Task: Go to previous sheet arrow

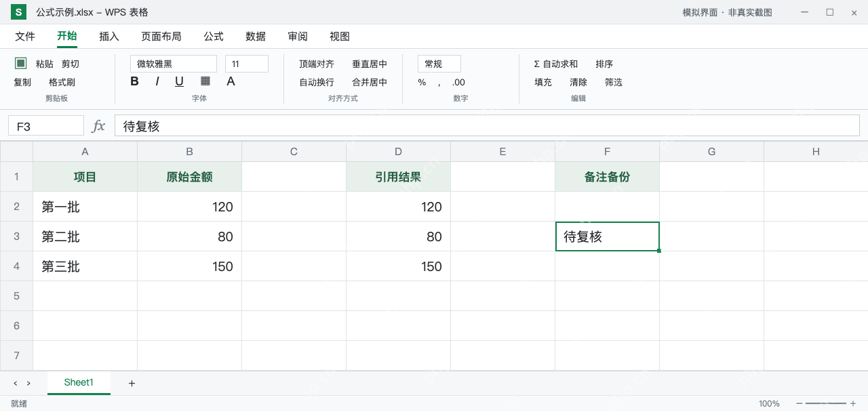Action: tap(16, 384)
